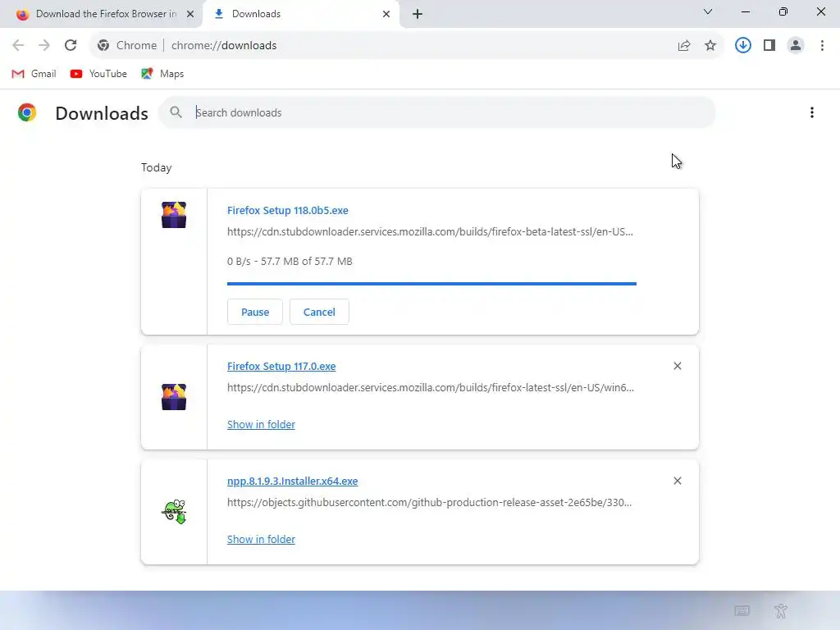Click the keyboard icon in system tray
The width and height of the screenshot is (840, 630).
point(742,610)
